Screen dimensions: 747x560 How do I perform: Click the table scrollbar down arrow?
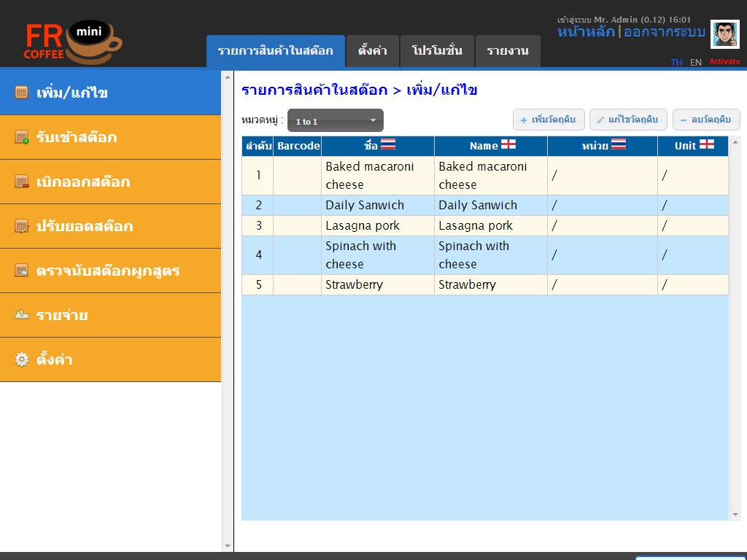tap(735, 514)
